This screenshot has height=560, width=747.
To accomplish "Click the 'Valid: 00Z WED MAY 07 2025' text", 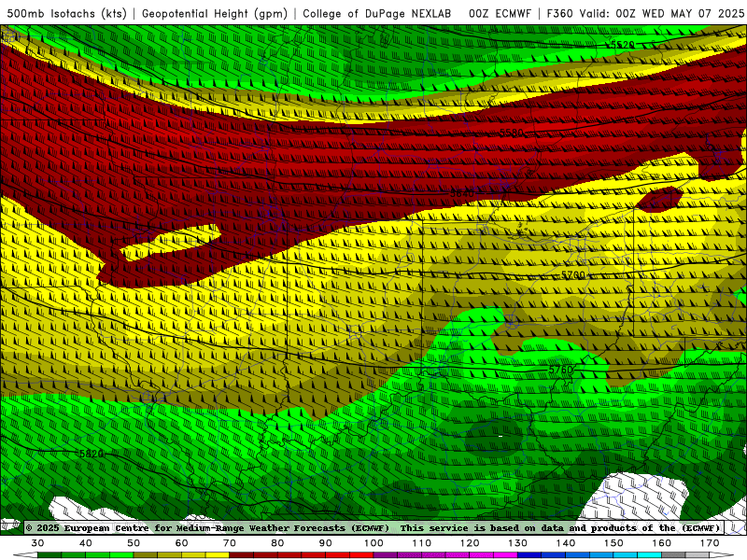I will point(662,13).
